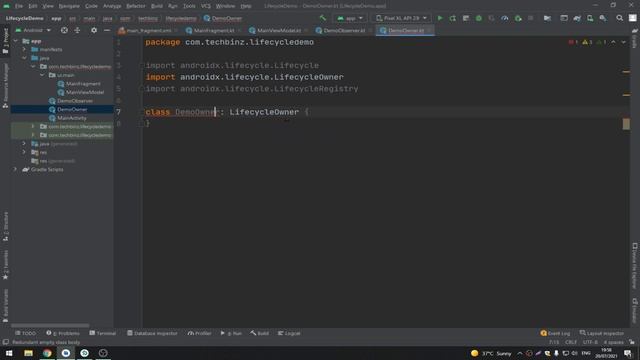Viewport: 640px width, 360px height.
Task: Open the app run configuration dropdown
Action: point(350,18)
